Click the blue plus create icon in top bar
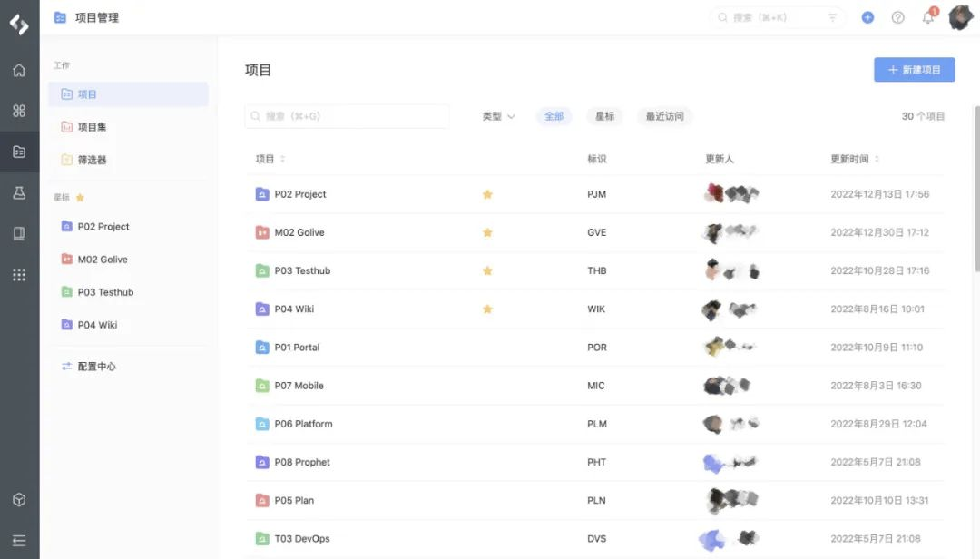 pos(867,16)
